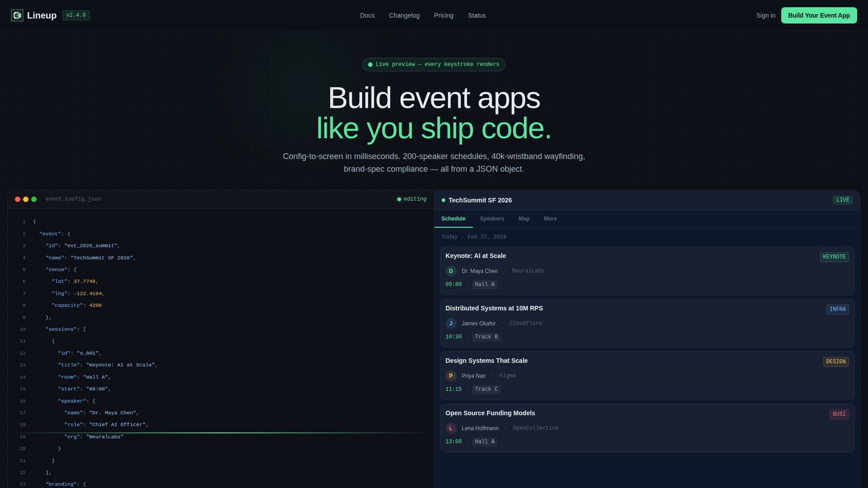This screenshot has width=868, height=488.
Task: Click the BUSI tag
Action: (x=839, y=414)
